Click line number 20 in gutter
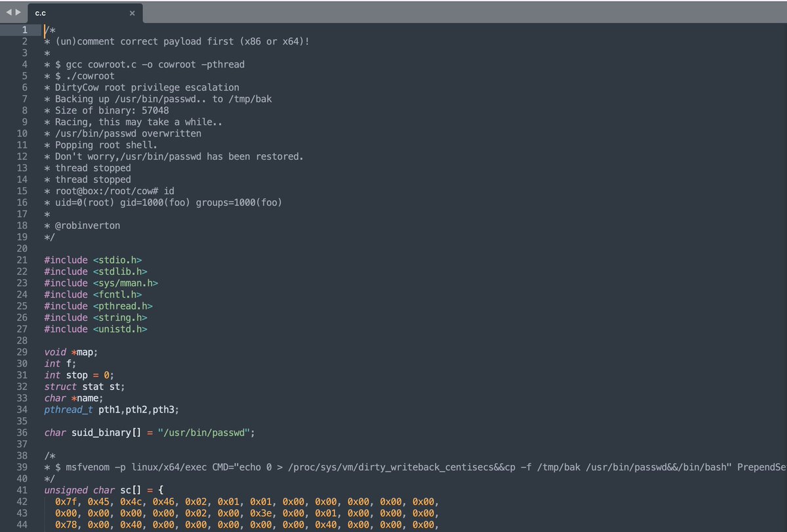This screenshot has height=532, width=787. 22,249
